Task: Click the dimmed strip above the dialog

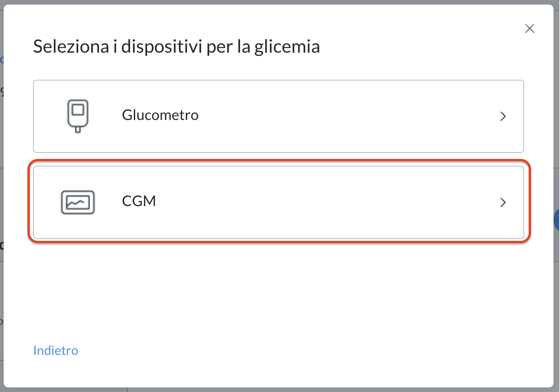Action: 279,2
